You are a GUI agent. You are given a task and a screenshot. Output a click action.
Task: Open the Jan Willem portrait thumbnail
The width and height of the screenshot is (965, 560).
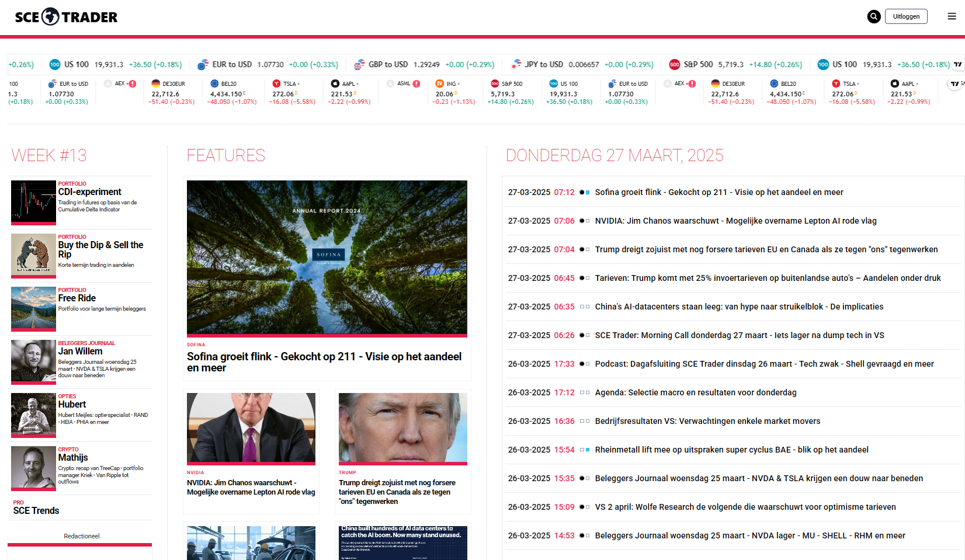point(33,362)
